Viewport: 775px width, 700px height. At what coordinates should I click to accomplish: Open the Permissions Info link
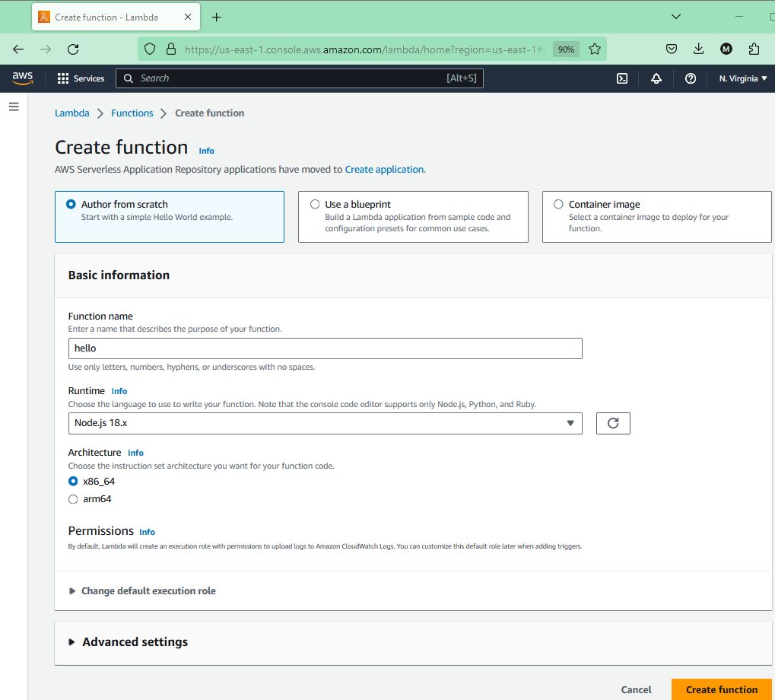(147, 532)
